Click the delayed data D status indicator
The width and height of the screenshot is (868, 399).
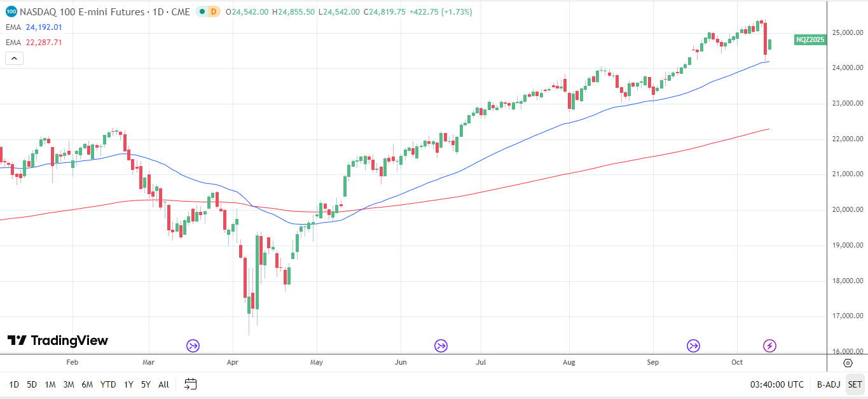click(213, 11)
